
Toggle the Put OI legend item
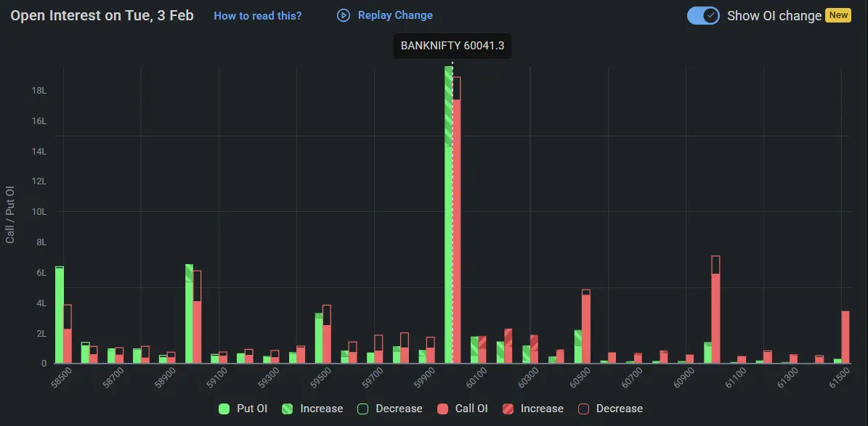tap(243, 409)
